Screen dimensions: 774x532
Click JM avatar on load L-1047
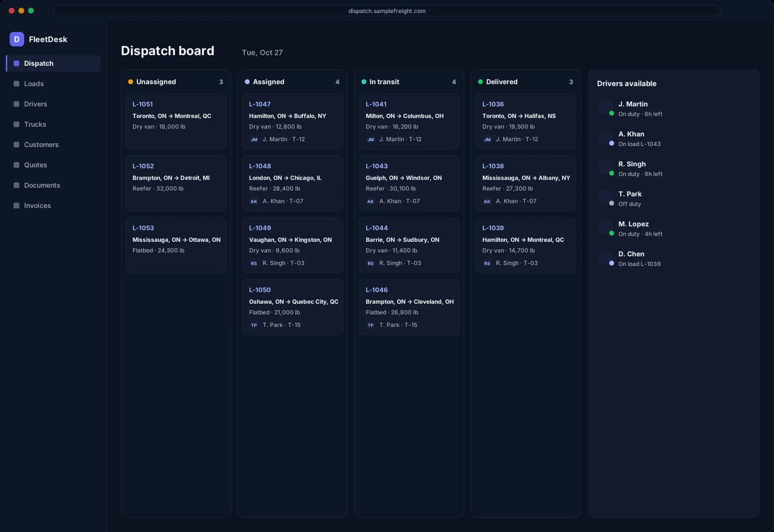pyautogui.click(x=254, y=139)
